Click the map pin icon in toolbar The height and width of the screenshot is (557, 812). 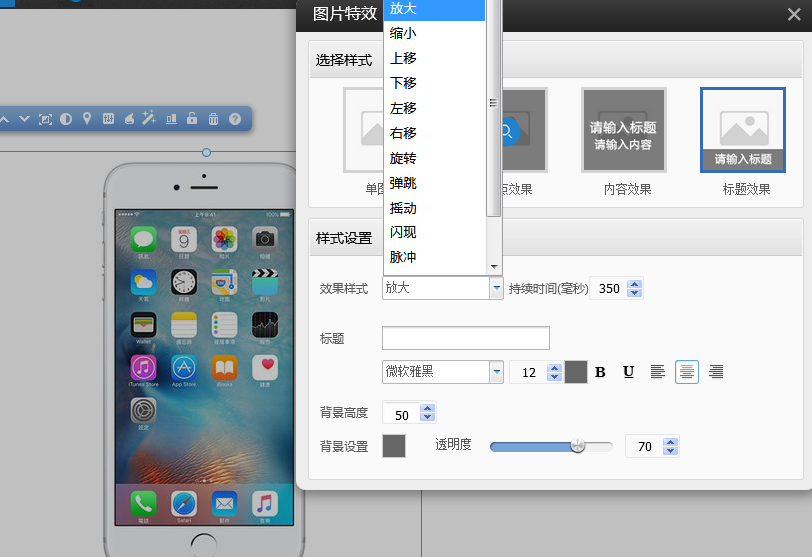(87, 119)
